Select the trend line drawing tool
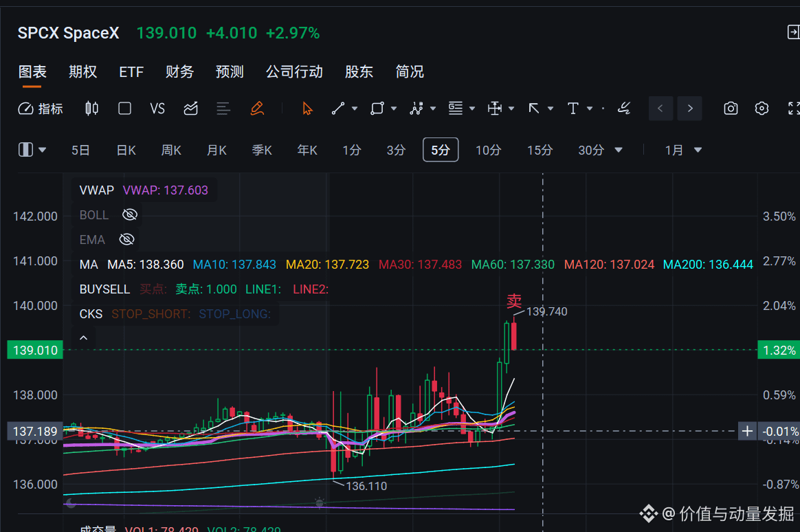800x532 pixels. tap(337, 109)
